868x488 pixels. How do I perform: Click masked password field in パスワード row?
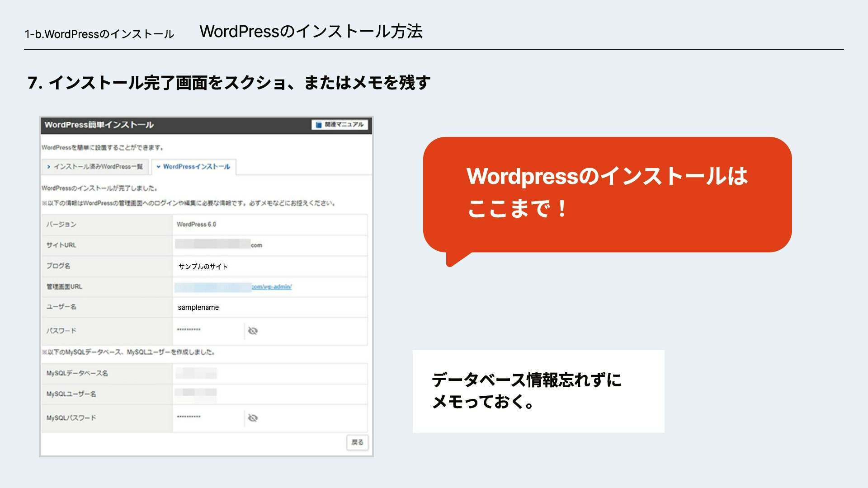point(189,330)
